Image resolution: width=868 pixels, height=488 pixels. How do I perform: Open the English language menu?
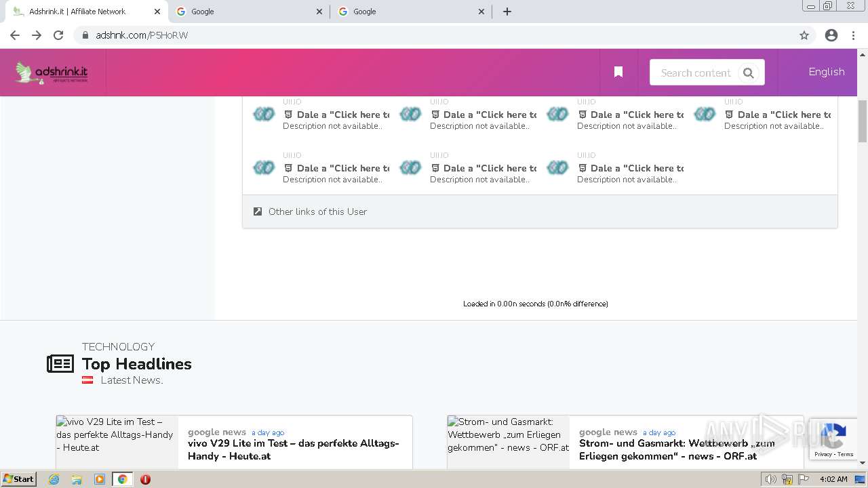coord(826,72)
